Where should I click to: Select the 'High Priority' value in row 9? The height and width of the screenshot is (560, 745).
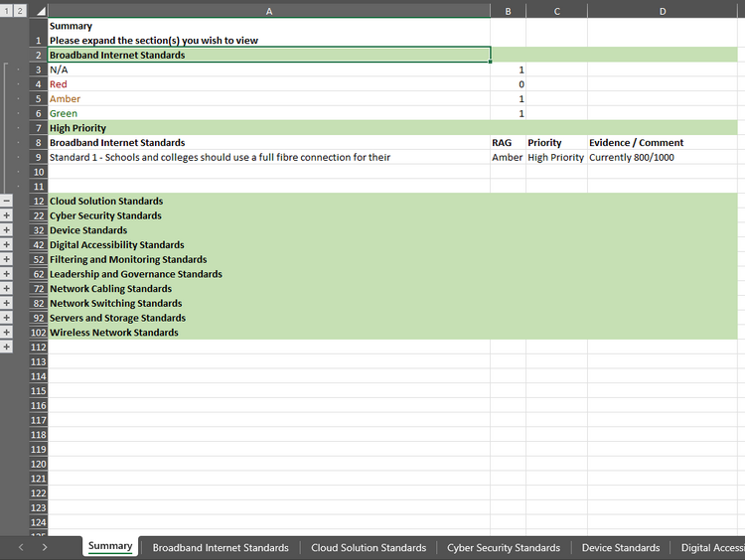pyautogui.click(x=557, y=157)
